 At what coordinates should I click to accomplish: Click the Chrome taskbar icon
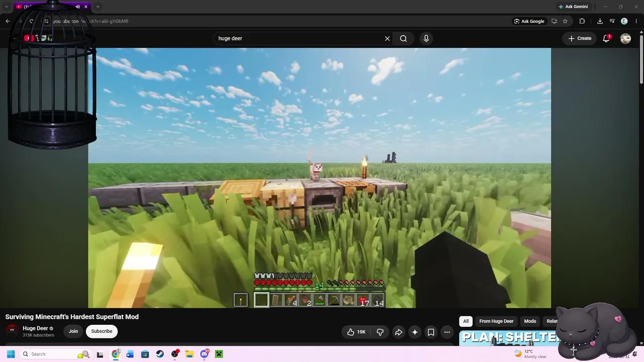coord(116,354)
